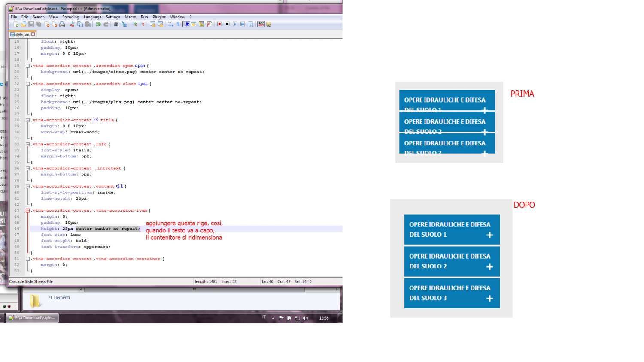Close the style.css tab

tap(33, 34)
